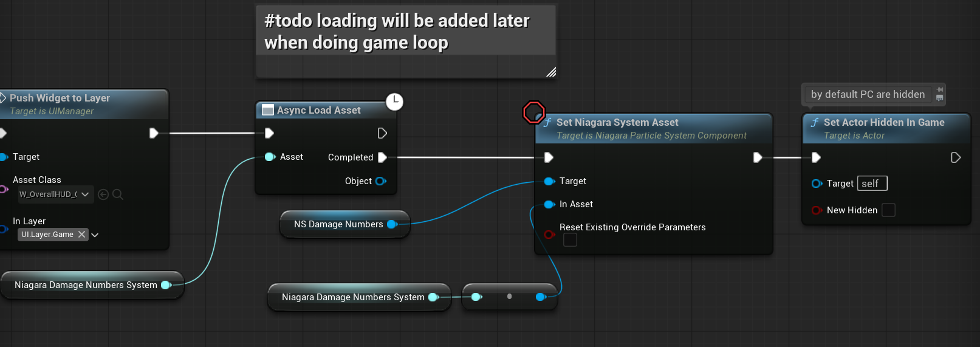Toggle the comment bubble visibility button

[940, 98]
